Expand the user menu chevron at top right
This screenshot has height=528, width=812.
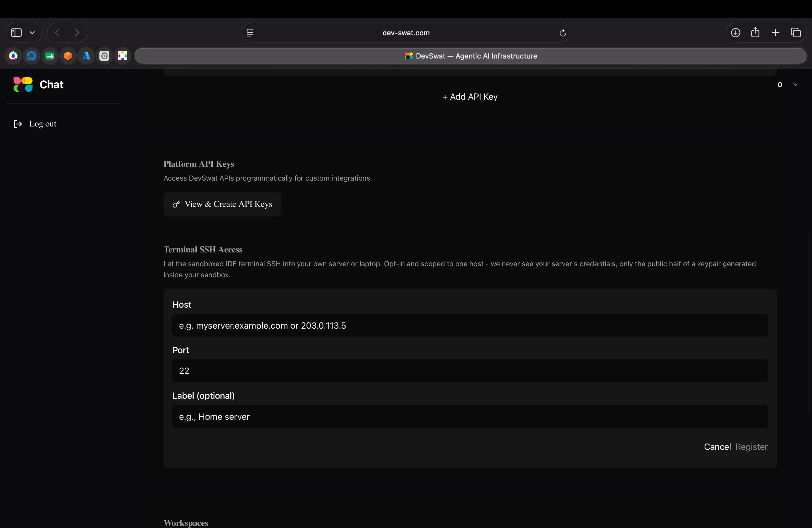(x=795, y=85)
